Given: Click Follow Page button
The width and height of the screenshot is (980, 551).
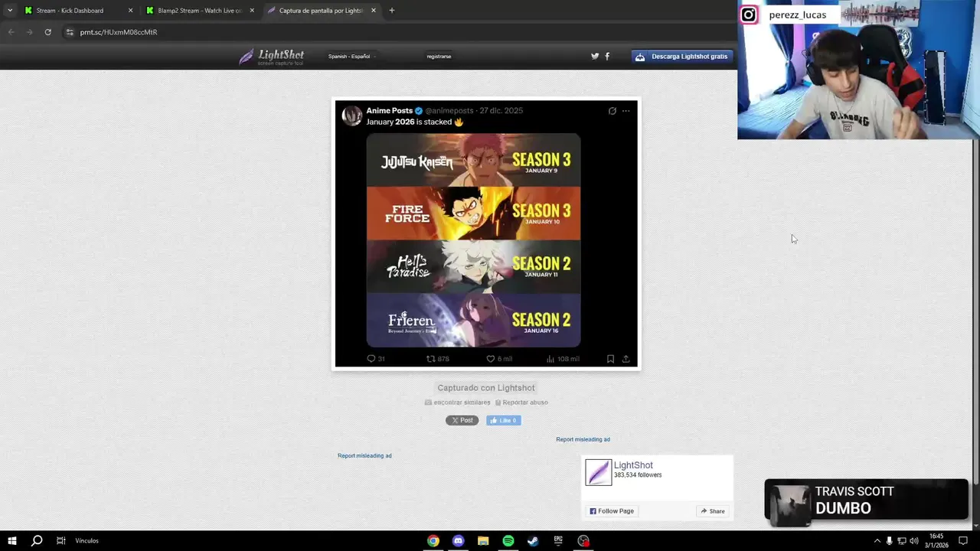Looking at the screenshot, I should point(612,511).
